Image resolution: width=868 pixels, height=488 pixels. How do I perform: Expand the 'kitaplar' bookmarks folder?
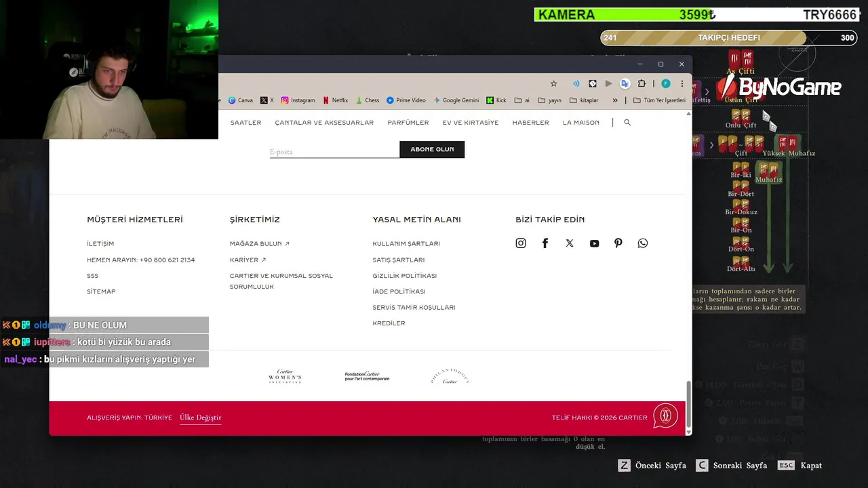coord(585,100)
